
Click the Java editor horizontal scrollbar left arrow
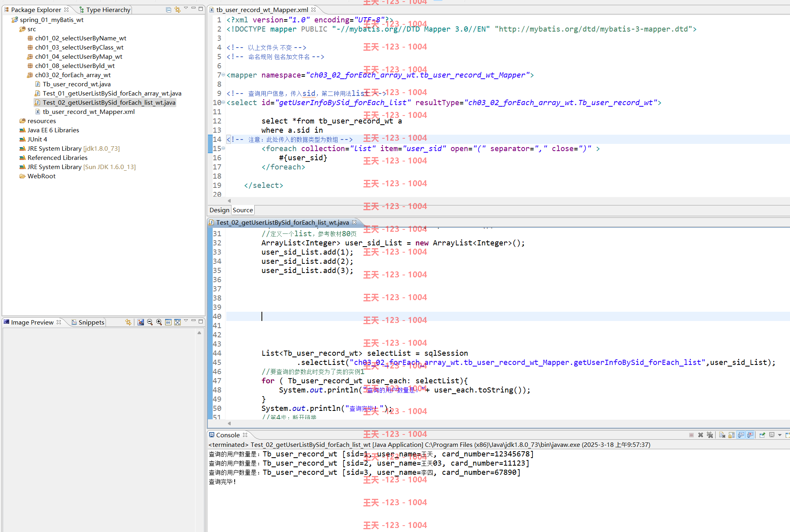point(229,423)
